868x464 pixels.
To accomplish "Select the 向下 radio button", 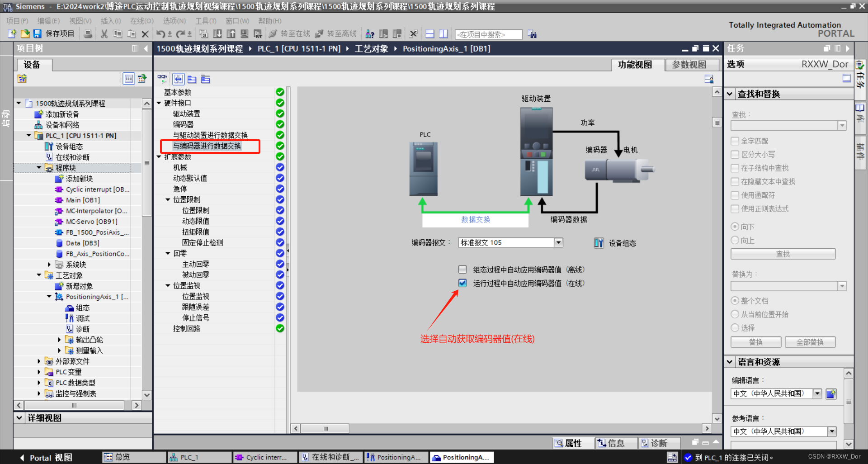I will [x=735, y=227].
